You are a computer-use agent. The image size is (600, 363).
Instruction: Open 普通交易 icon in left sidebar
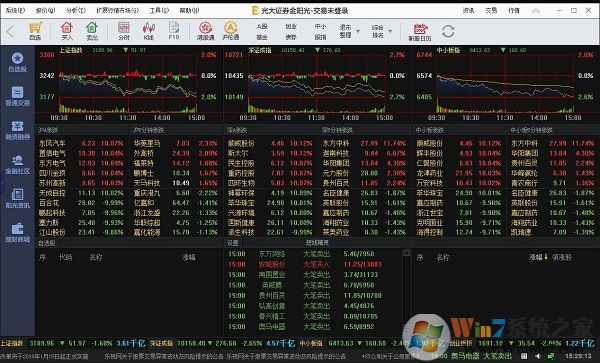point(17,96)
